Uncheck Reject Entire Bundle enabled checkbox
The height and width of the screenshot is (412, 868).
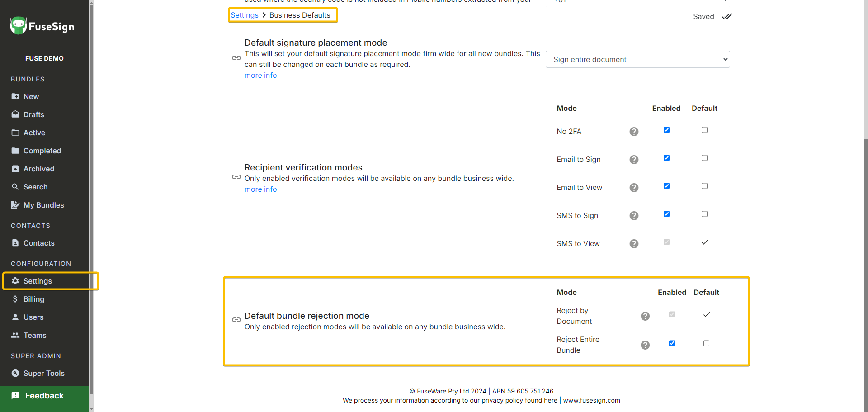tap(672, 344)
